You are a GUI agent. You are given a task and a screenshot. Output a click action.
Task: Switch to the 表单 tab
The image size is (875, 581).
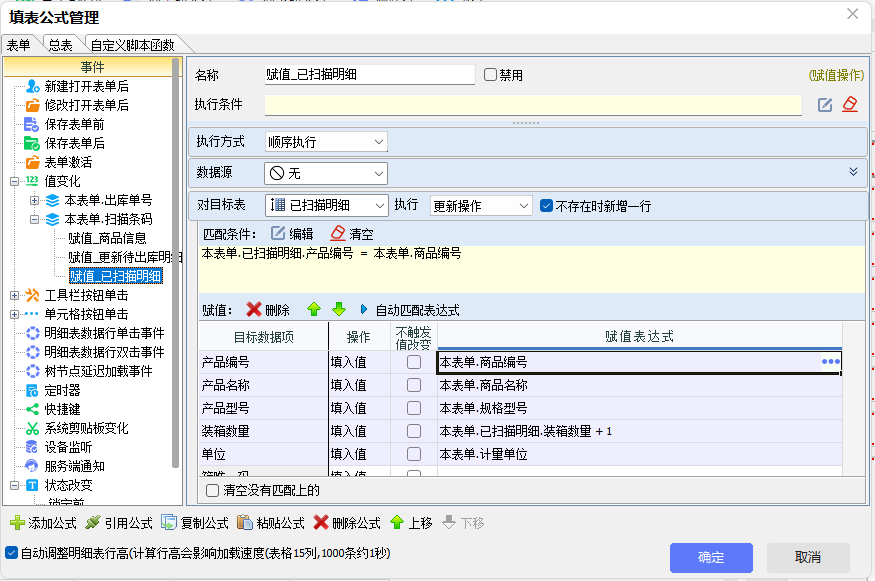coord(19,45)
